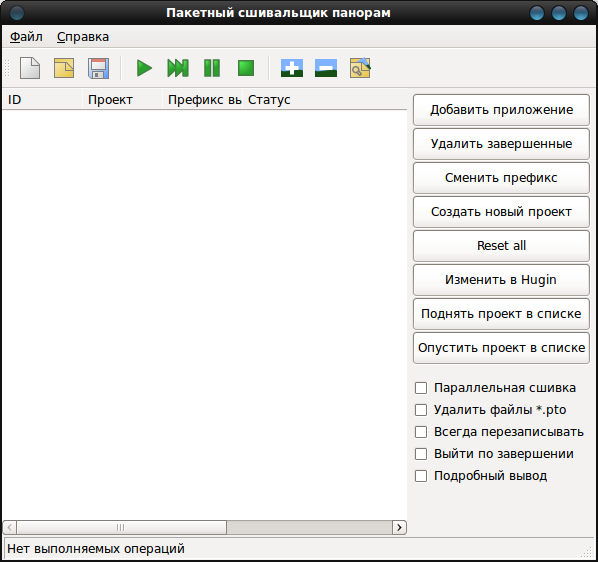Viewport: 598px width, 562px height.
Task: Click the new blank batch document icon
Action: coord(30,68)
